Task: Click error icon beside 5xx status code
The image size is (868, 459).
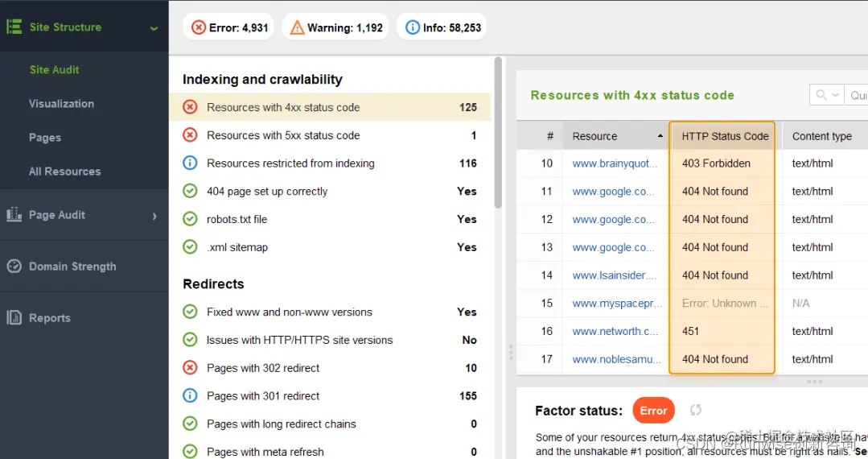Action: pos(190,135)
